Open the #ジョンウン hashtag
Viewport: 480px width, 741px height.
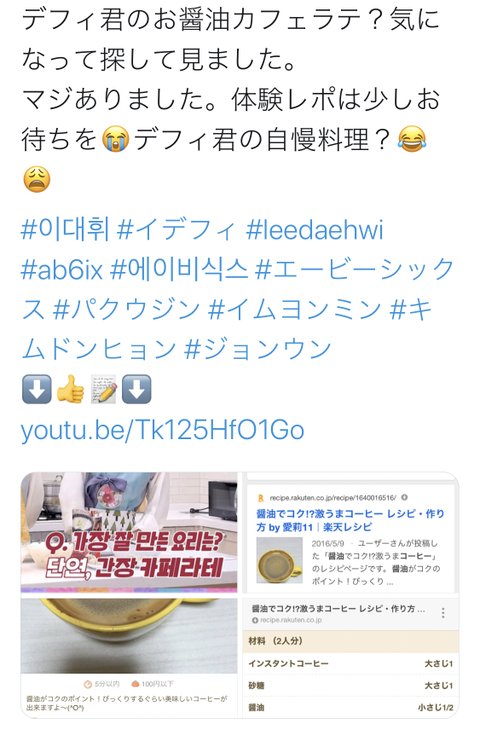click(x=257, y=349)
